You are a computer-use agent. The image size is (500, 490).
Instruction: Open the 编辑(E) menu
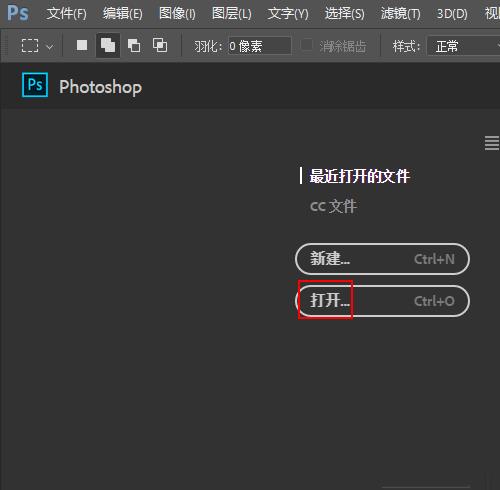122,14
